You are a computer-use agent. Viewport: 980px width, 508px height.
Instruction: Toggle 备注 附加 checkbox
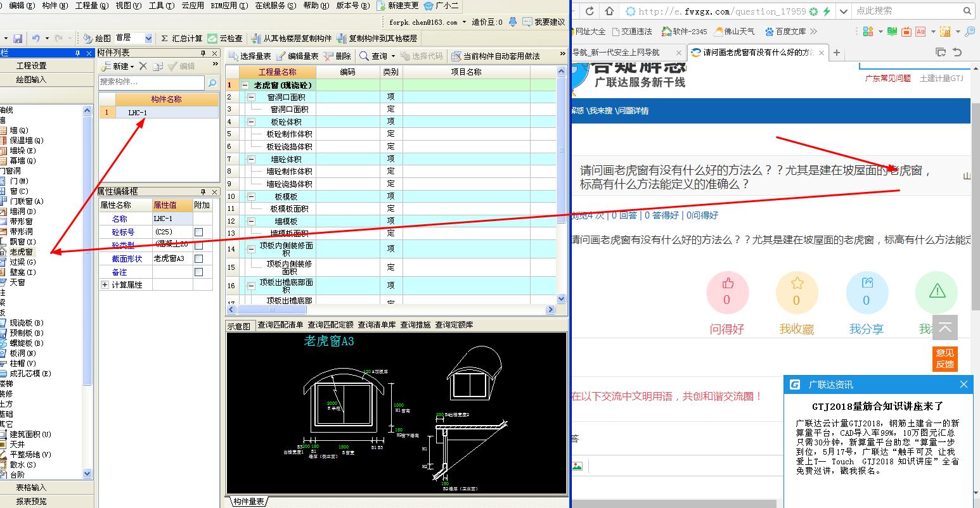pos(199,272)
